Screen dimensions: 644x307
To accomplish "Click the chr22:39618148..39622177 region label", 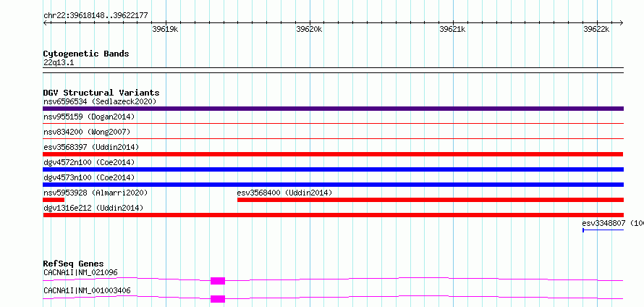I will click(x=96, y=16).
